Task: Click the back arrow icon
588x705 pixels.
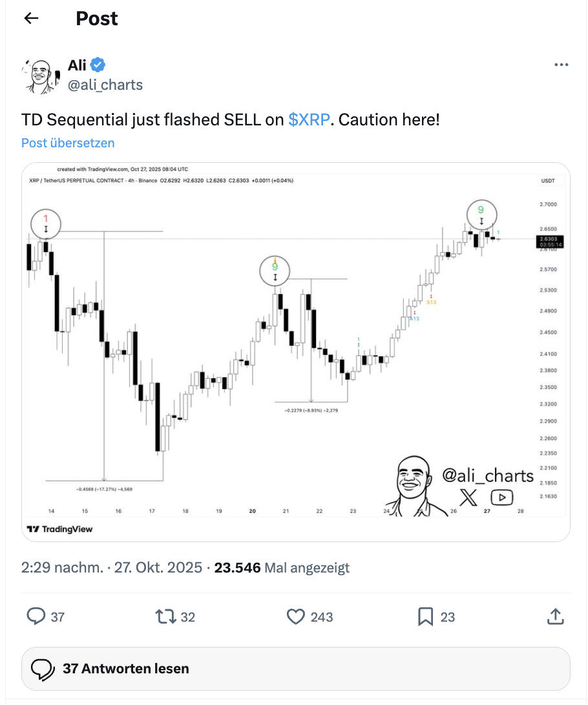Action: pyautogui.click(x=31, y=19)
